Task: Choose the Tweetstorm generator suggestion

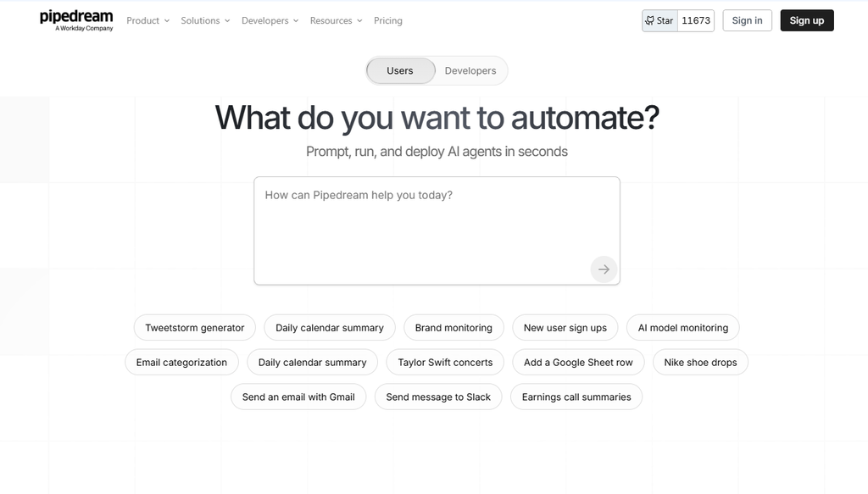Action: [x=195, y=327]
